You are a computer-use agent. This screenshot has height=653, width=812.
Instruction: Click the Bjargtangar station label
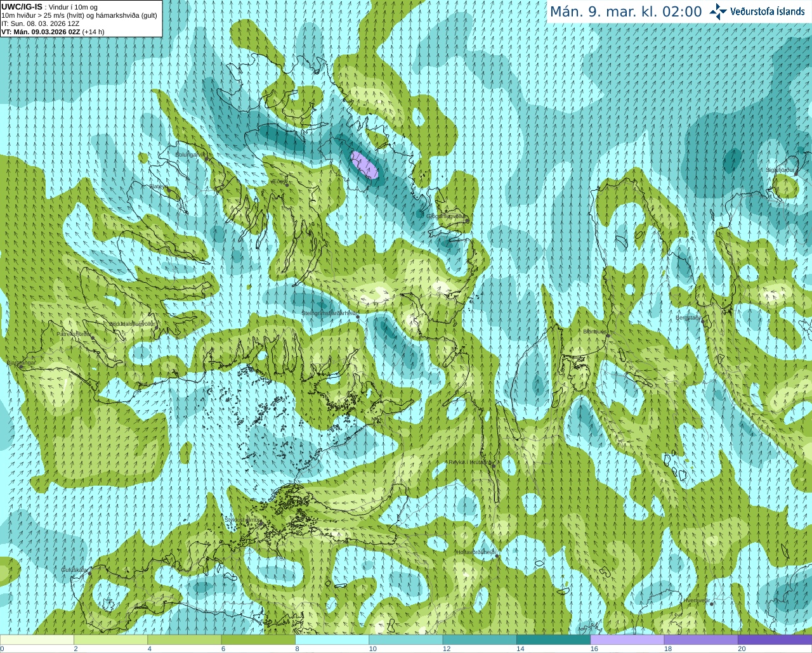(21, 363)
